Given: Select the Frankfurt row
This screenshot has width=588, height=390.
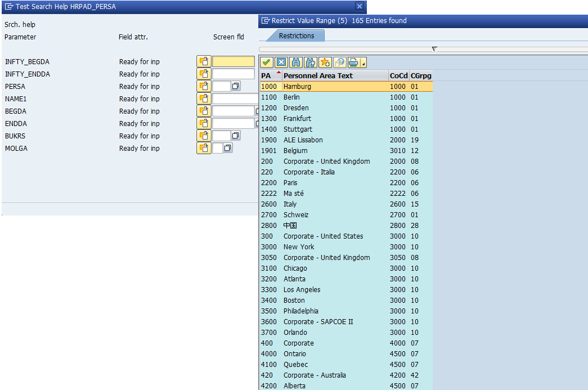Looking at the screenshot, I should pyautogui.click(x=346, y=119).
